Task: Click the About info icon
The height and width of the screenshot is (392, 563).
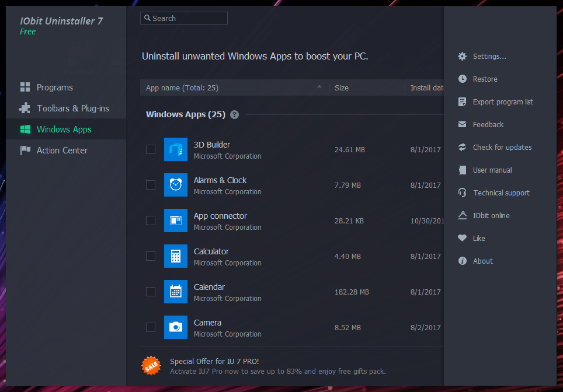Action: 462,261
